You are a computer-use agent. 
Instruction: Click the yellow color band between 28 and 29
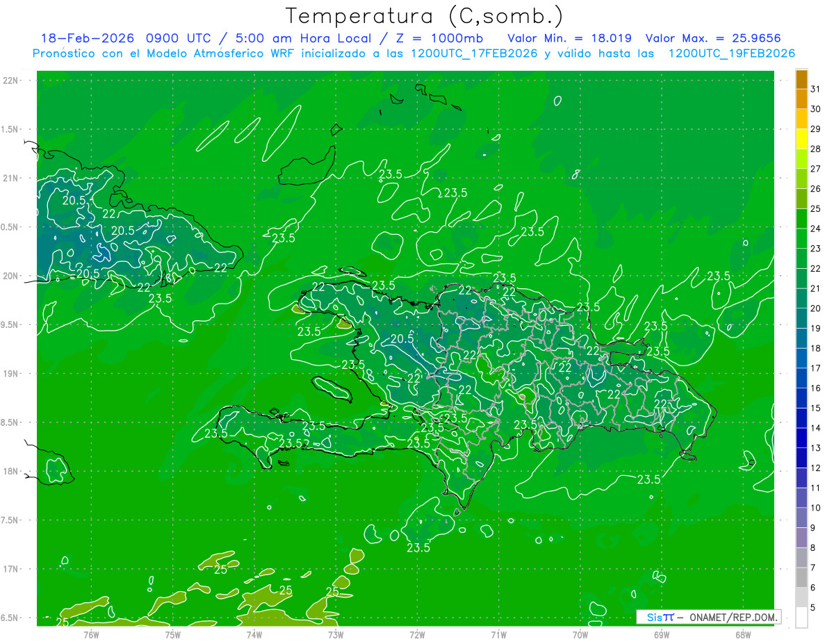pos(801,139)
